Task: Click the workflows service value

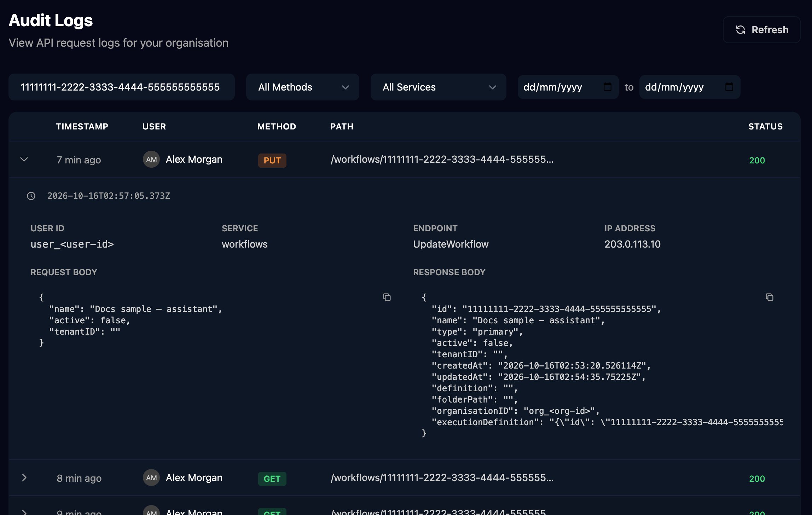Action: coord(245,244)
